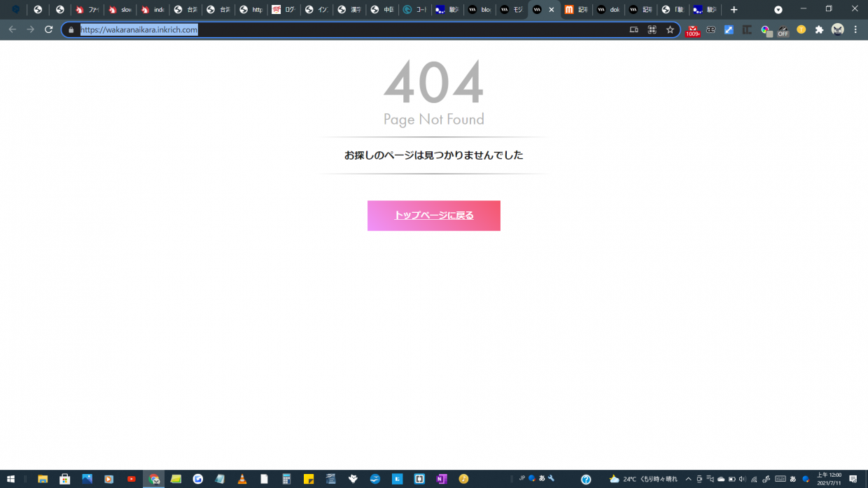The height and width of the screenshot is (488, 868).
Task: Click the トップページに戻る button
Action: [x=433, y=216]
